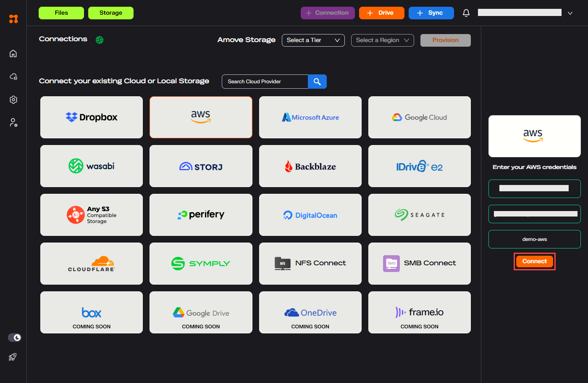Open the user admin sidebar icon
This screenshot has width=588, height=383.
click(x=13, y=123)
